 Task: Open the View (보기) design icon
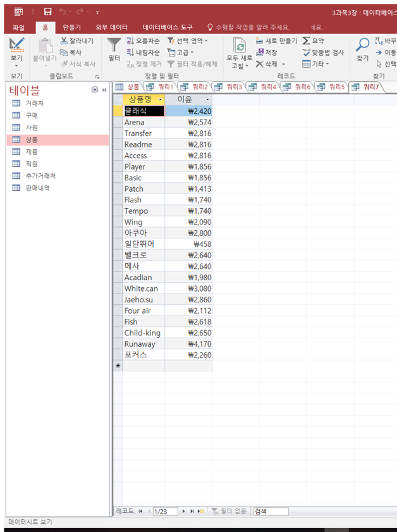(x=16, y=45)
